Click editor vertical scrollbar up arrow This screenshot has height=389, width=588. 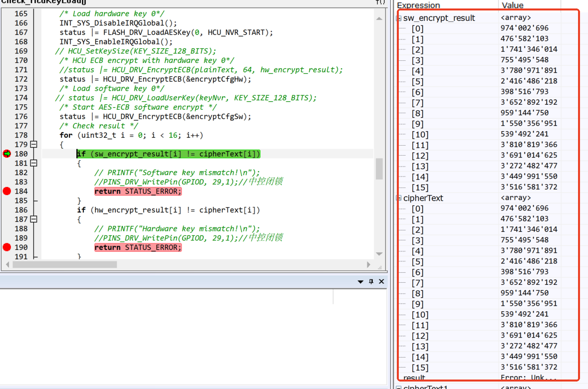point(379,18)
